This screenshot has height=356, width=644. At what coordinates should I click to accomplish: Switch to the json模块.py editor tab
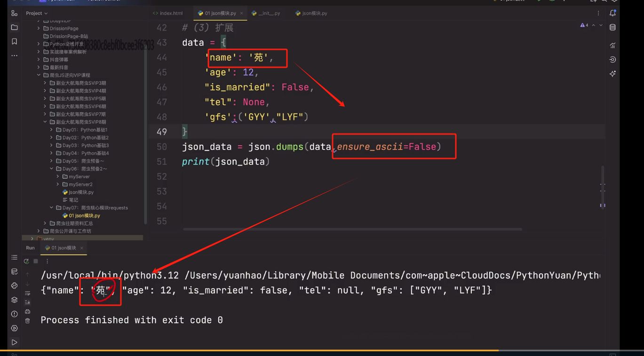pos(311,13)
